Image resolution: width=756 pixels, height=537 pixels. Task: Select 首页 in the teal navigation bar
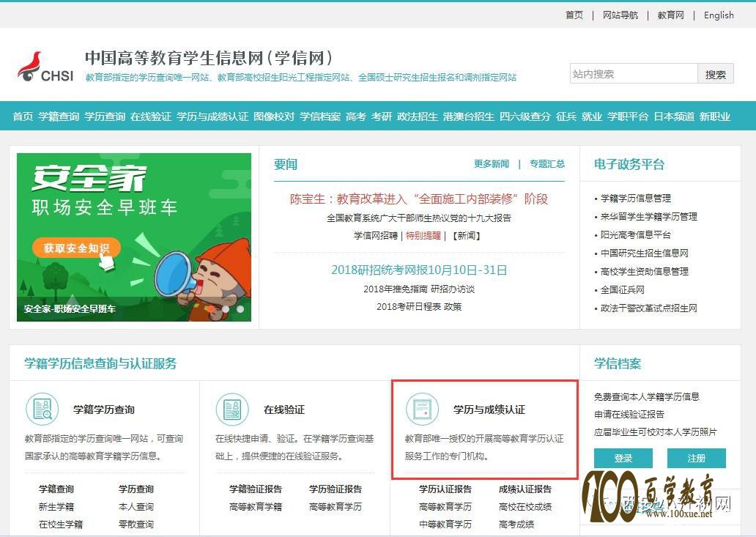23,116
